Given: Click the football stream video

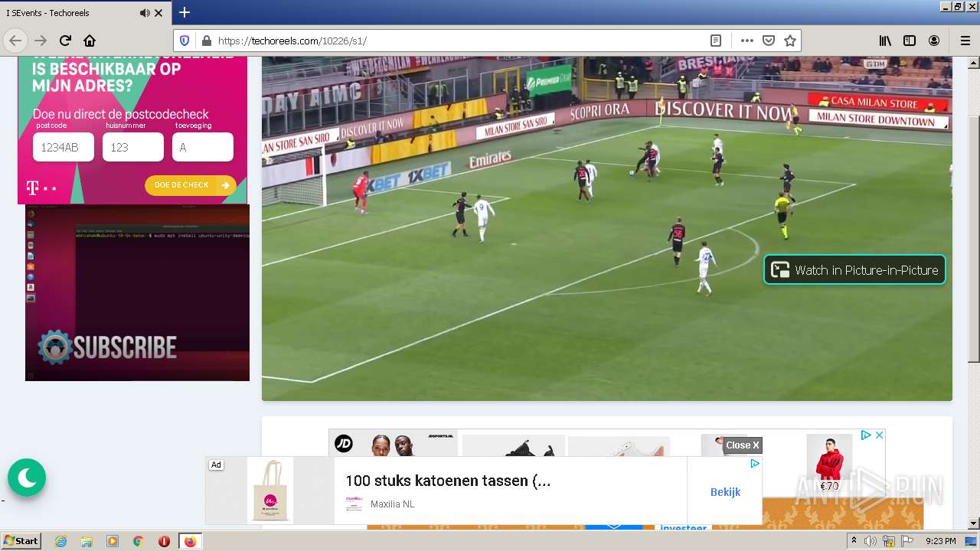Looking at the screenshot, I should point(606,228).
